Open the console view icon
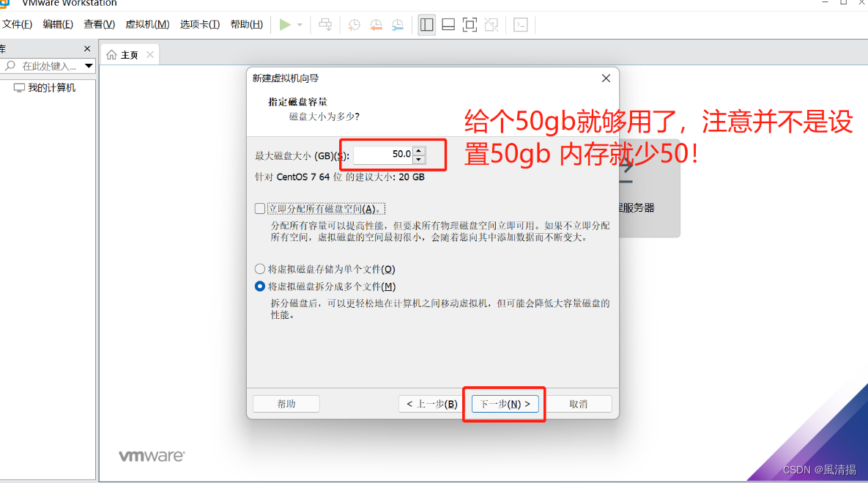 coord(520,25)
